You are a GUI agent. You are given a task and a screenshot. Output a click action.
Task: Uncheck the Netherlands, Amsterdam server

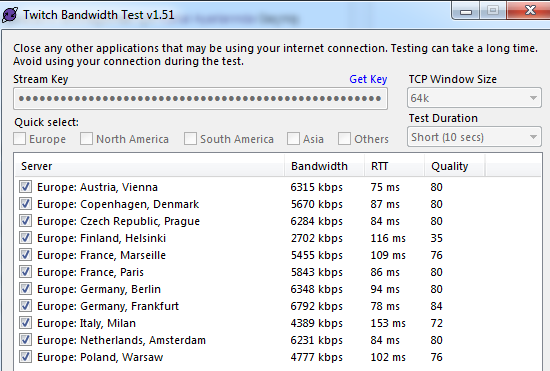pos(26,340)
